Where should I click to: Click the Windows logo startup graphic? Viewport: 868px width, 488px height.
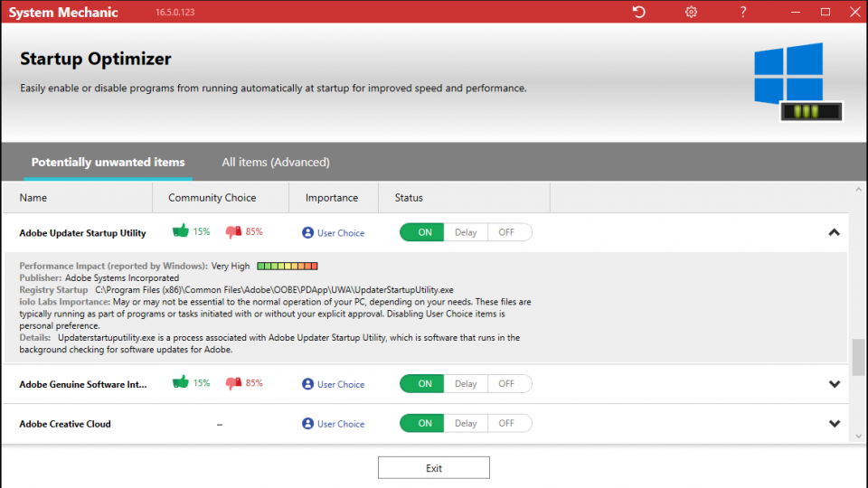pos(797,81)
